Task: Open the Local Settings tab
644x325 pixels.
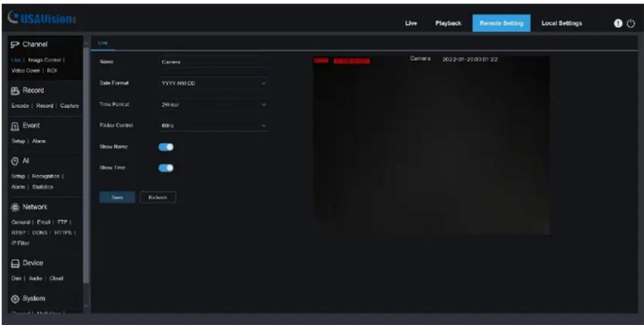Action: coord(562,24)
